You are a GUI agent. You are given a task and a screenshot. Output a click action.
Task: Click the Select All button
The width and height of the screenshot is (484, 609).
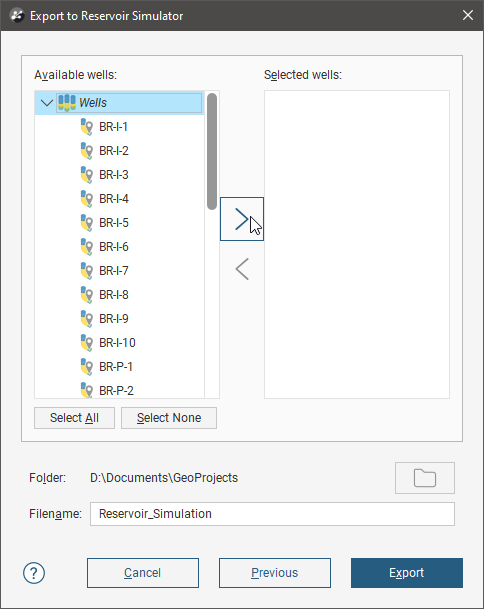click(75, 418)
